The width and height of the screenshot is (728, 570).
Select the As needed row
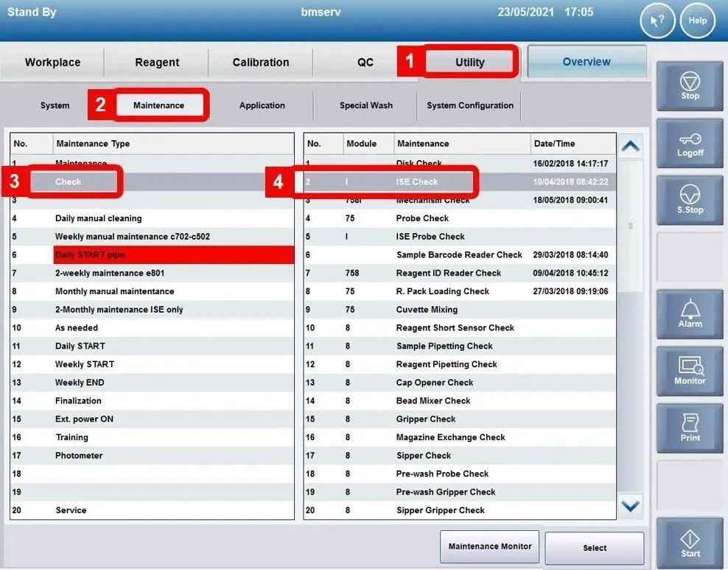(153, 328)
